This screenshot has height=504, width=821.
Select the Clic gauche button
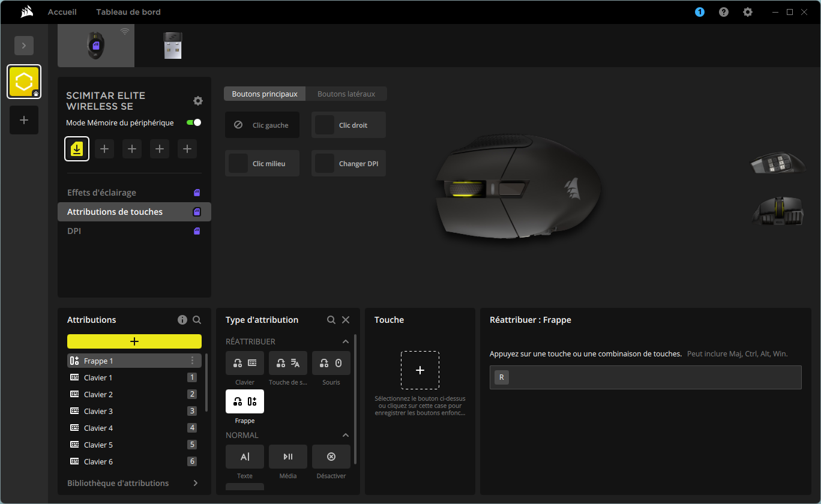(x=262, y=125)
